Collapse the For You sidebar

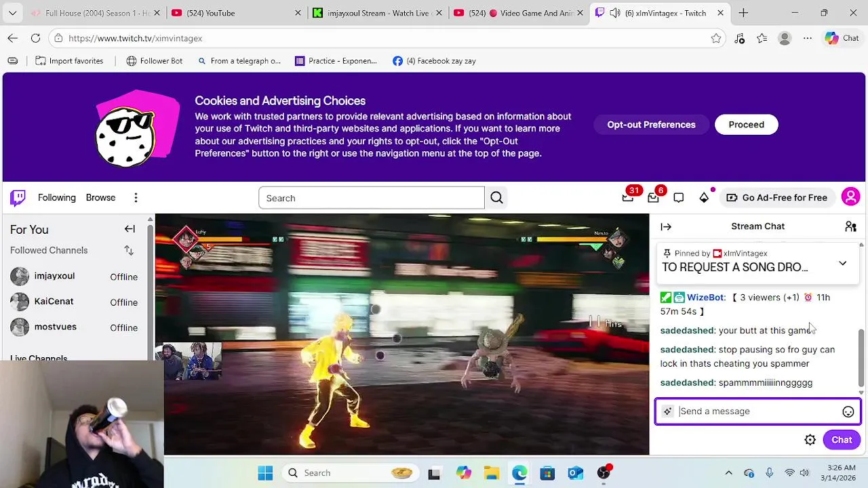tap(130, 229)
